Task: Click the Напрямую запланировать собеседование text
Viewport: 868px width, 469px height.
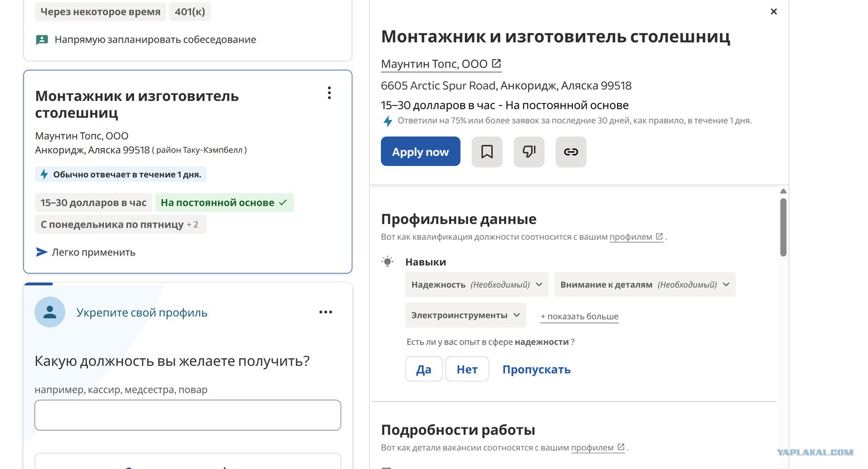Action: (x=155, y=40)
